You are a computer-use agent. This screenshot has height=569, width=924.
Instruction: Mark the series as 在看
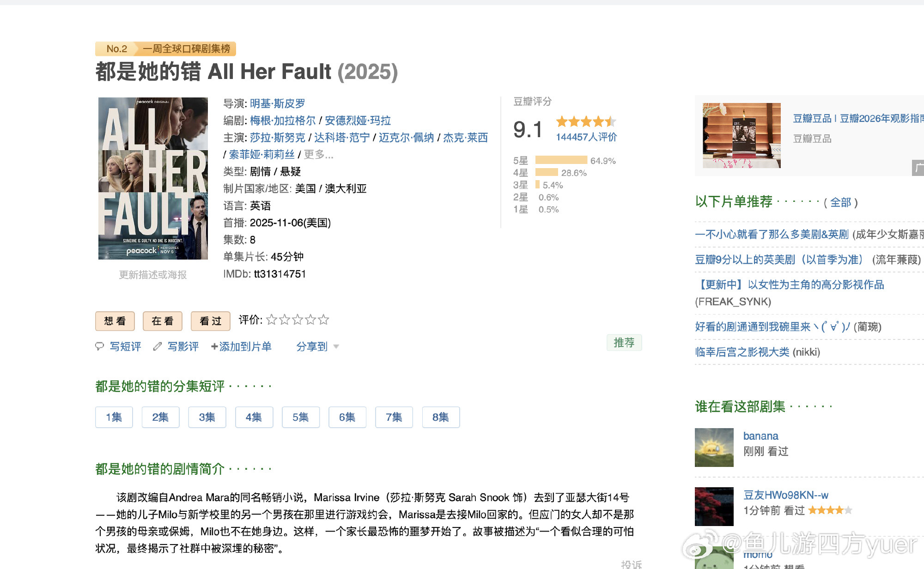pos(163,321)
